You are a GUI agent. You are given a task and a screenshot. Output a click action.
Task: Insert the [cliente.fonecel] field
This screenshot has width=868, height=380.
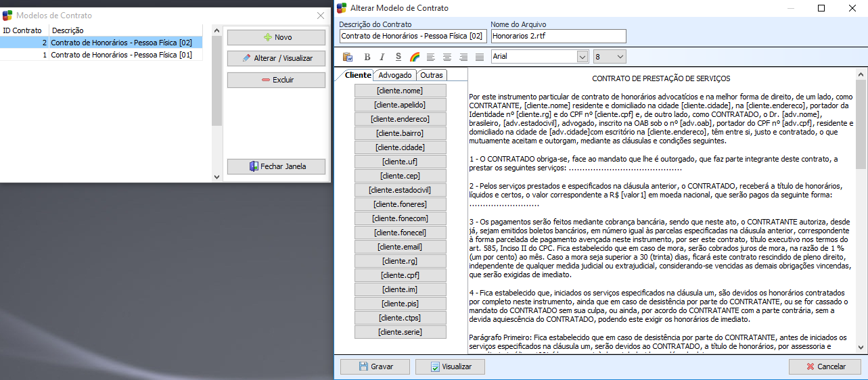pos(400,233)
